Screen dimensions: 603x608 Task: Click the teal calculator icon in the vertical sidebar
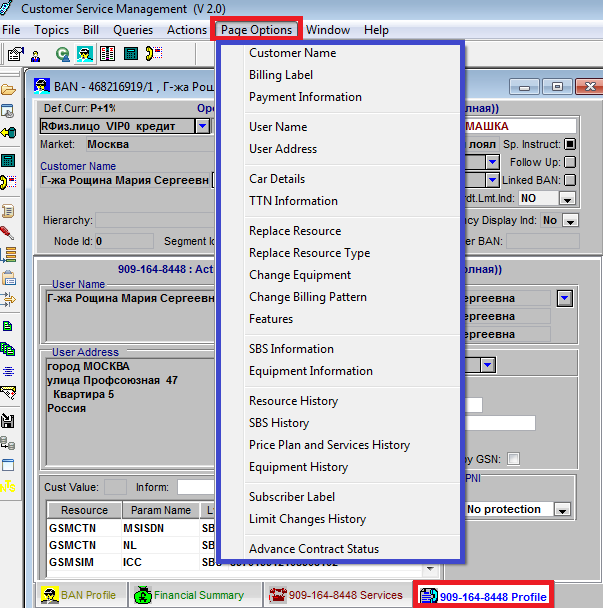click(x=8, y=161)
